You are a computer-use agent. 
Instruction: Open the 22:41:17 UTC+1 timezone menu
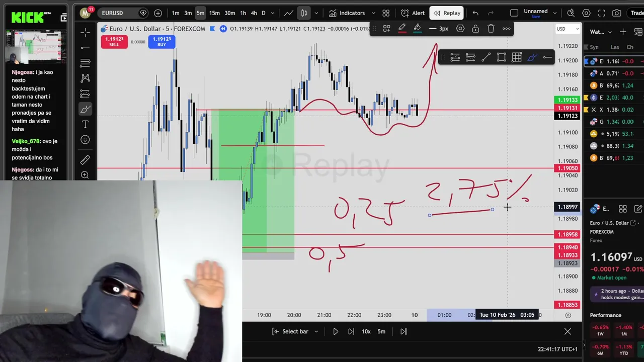coord(557,349)
